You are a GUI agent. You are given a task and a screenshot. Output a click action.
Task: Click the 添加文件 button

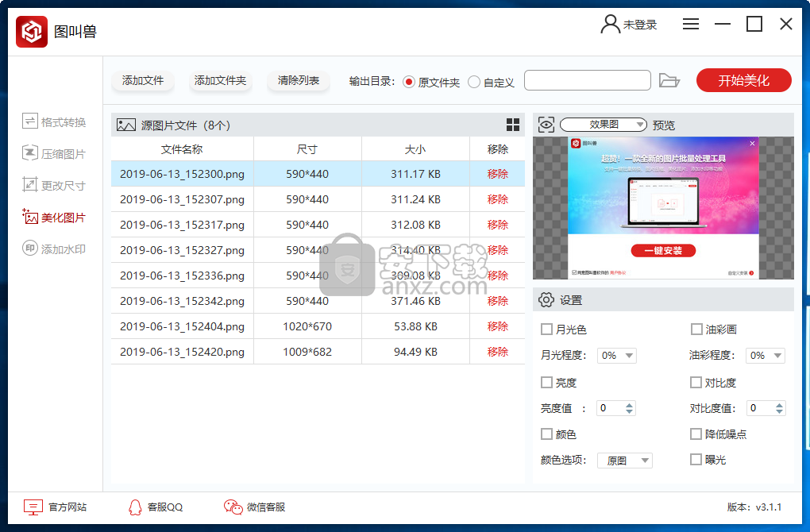point(143,80)
